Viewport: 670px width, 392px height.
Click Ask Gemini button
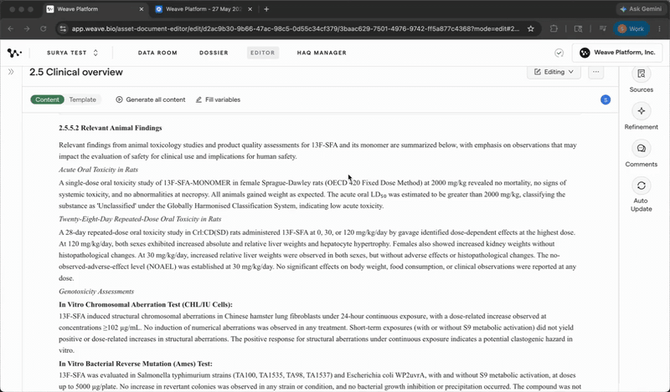point(641,9)
